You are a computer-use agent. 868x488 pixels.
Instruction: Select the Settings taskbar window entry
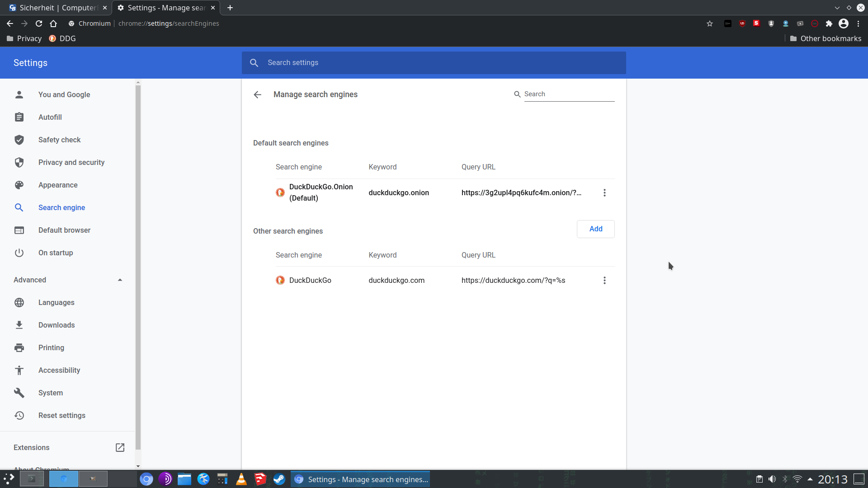point(360,479)
